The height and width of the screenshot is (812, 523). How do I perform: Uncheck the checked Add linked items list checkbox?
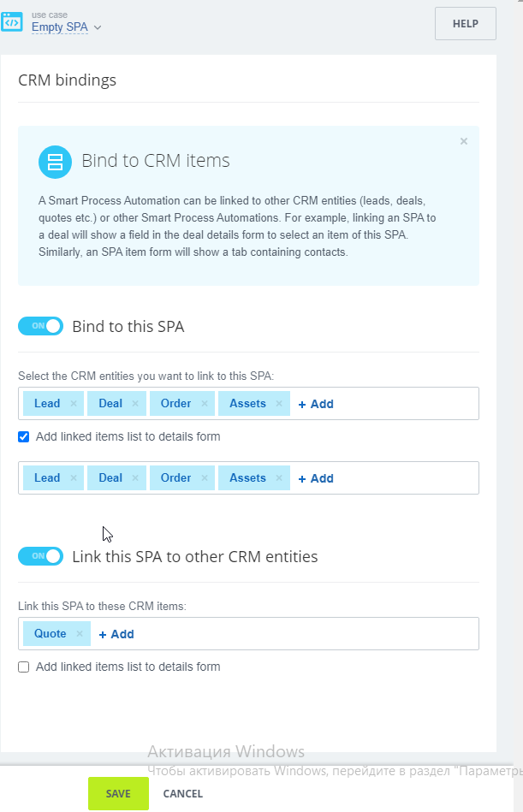point(24,436)
